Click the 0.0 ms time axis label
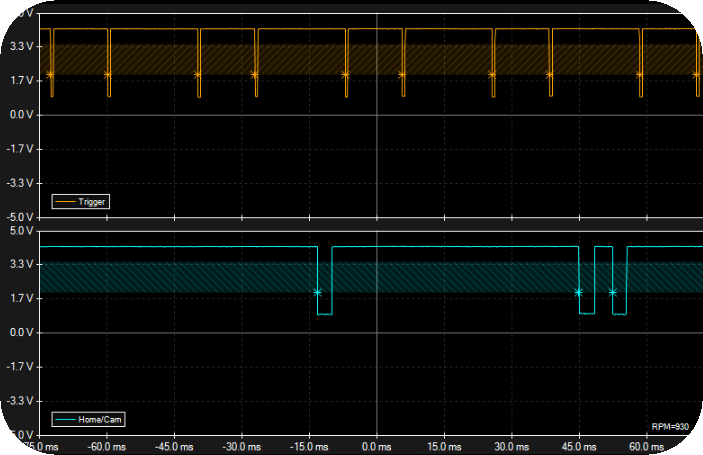The width and height of the screenshot is (703, 455). (375, 446)
